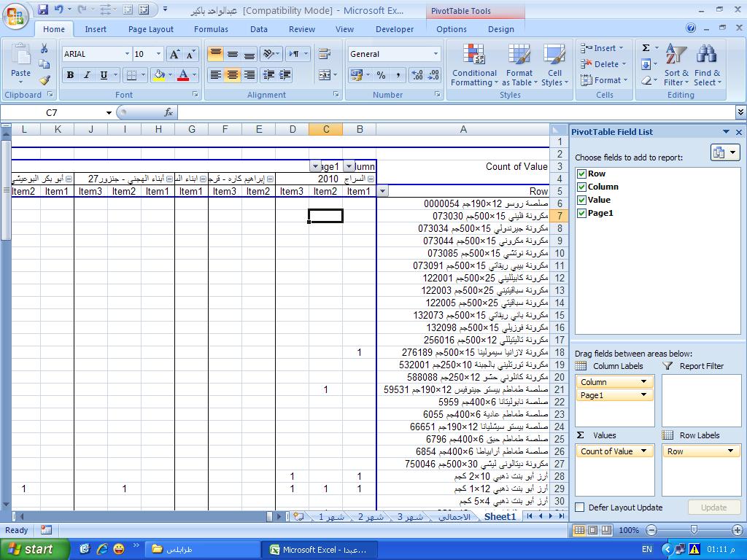Image resolution: width=747 pixels, height=560 pixels.
Task: Select the Sheet1 worksheet tab
Action: [500, 517]
